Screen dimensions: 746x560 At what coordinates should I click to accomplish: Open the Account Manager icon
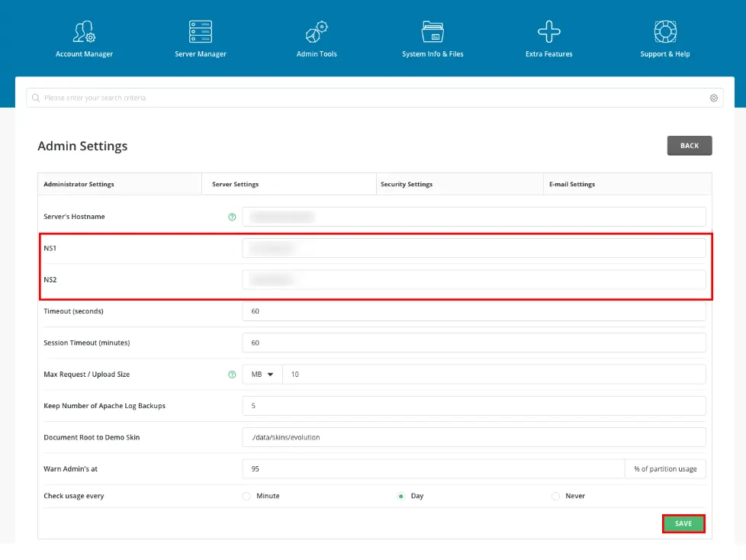coord(84,32)
